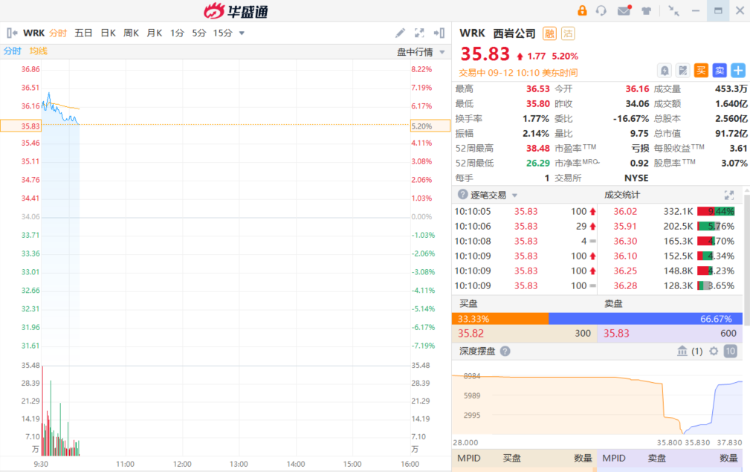This screenshot has height=472, width=750.
Task: Switch to the 五日 chart tab
Action: pyautogui.click(x=83, y=33)
